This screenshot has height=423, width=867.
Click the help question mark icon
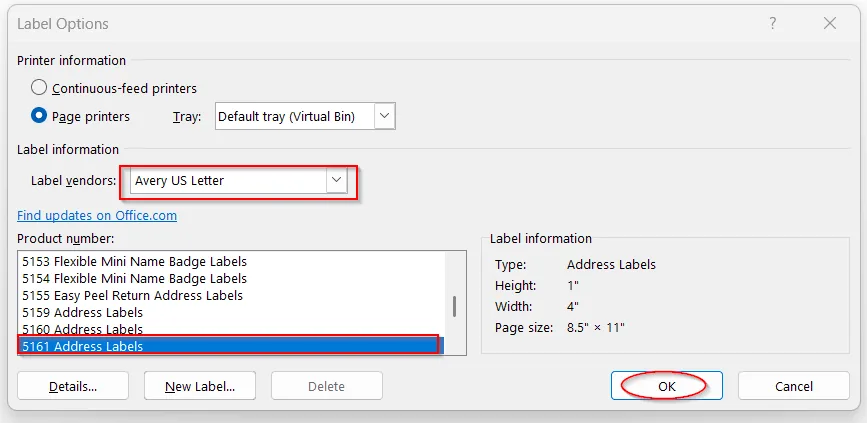(x=772, y=23)
